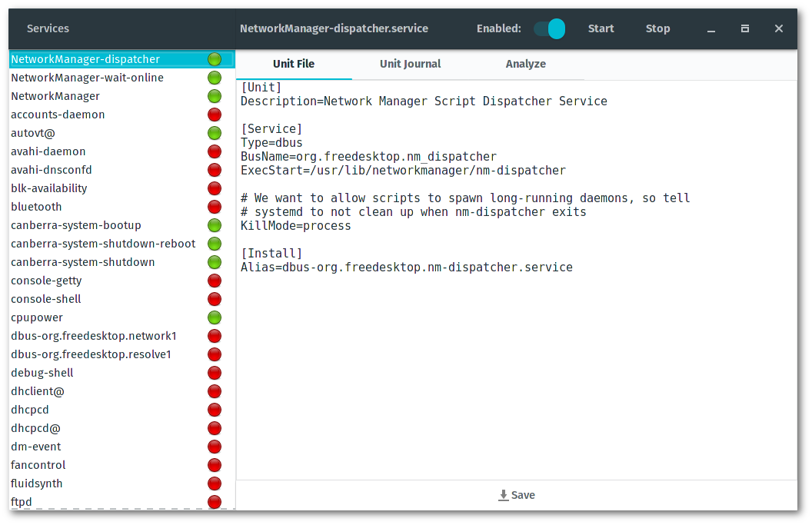Click the status indicator for cpupower

215,317
